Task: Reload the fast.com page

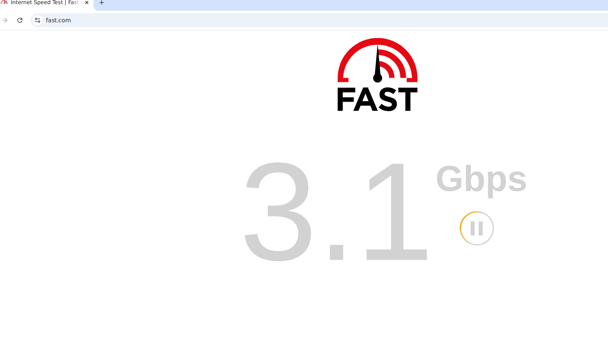Action: [20, 20]
